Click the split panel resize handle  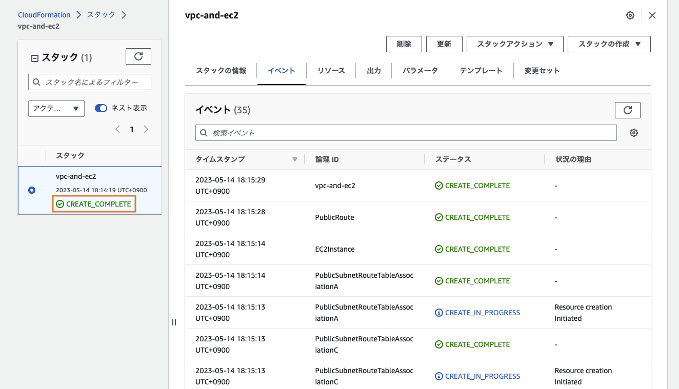click(174, 322)
